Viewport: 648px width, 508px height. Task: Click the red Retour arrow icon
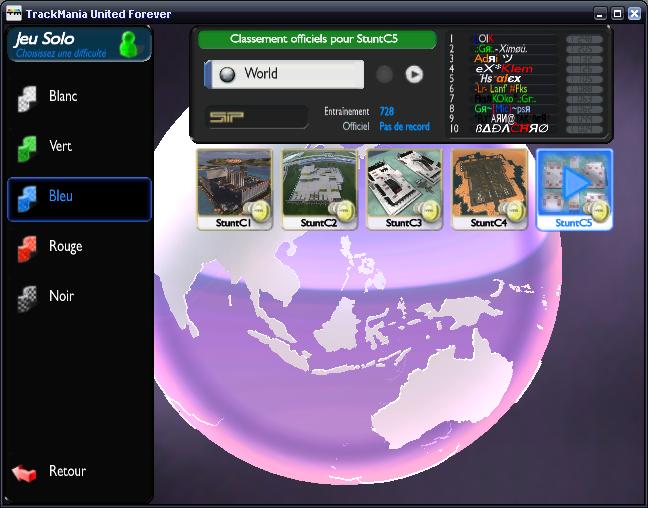click(x=24, y=472)
